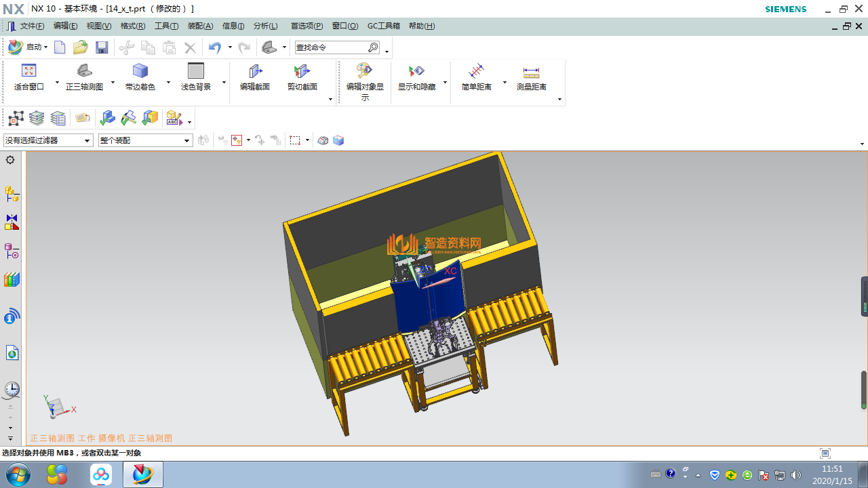Click the Find Command (查找命令) search field
This screenshot has width=868, height=488.
331,47
